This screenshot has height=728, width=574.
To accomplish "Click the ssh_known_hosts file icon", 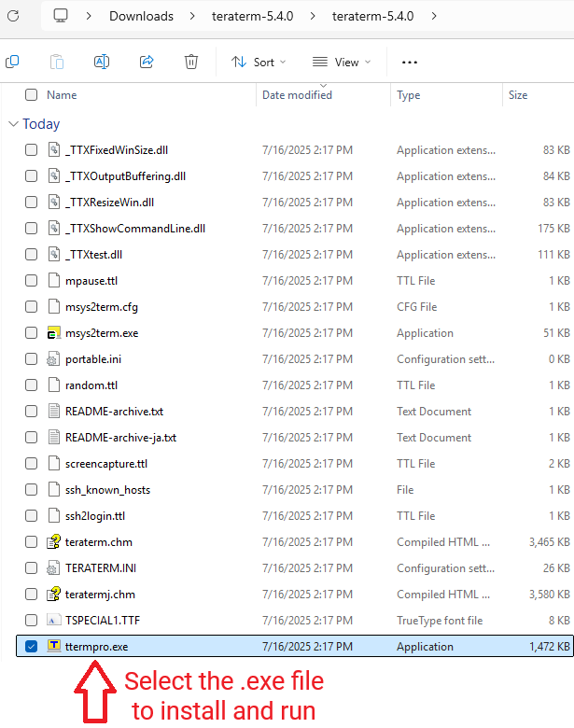I will 54,489.
